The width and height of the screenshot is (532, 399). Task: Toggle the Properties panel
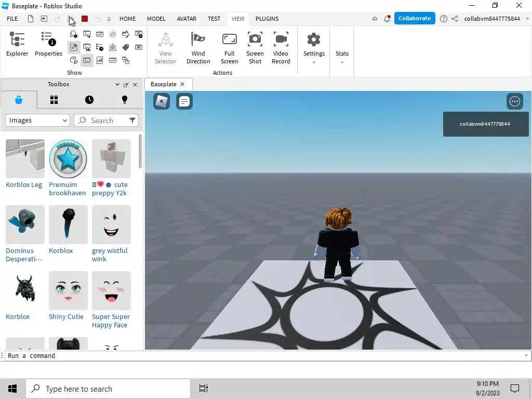click(48, 44)
